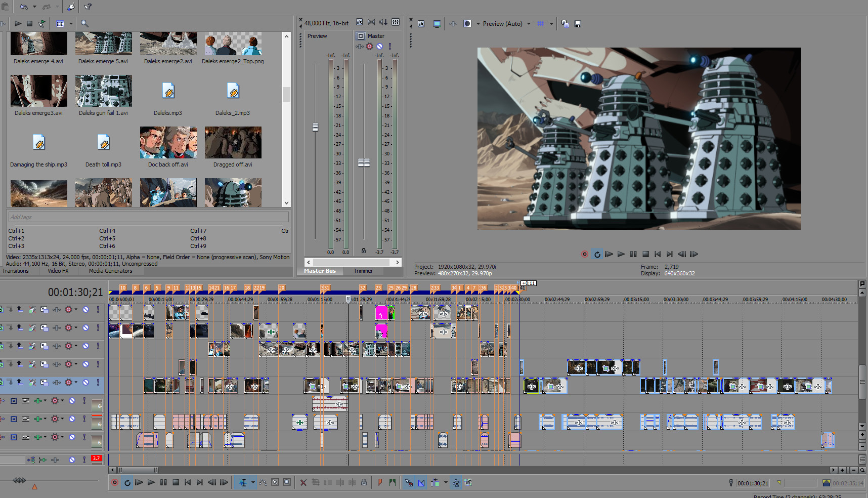The width and height of the screenshot is (868, 498).
Task: Open the media search magnifier
Action: pos(84,23)
